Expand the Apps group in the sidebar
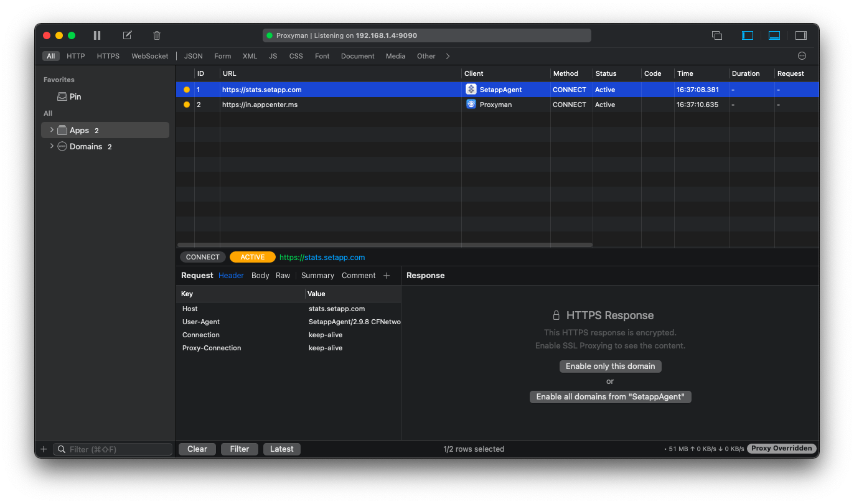Screen dimensions: 854x504 pos(52,130)
